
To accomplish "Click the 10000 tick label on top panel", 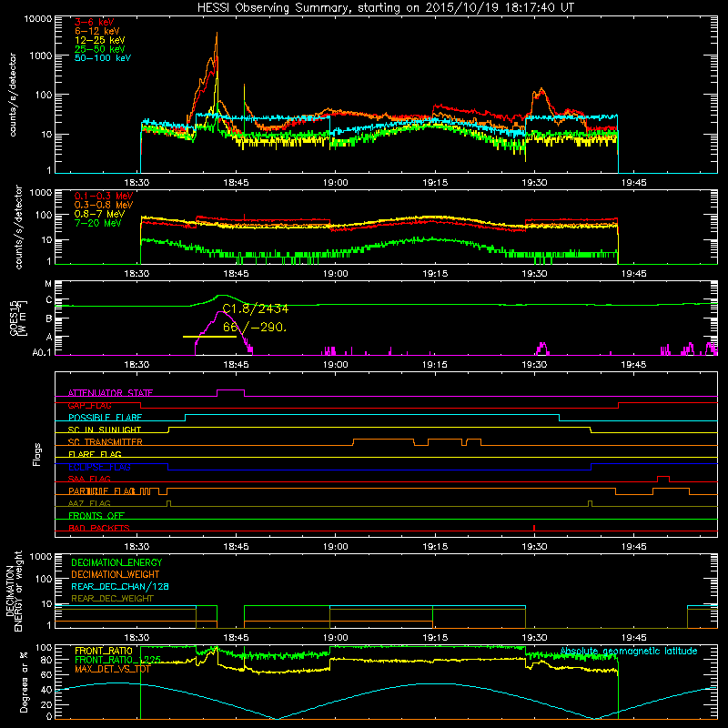I will point(38,18).
